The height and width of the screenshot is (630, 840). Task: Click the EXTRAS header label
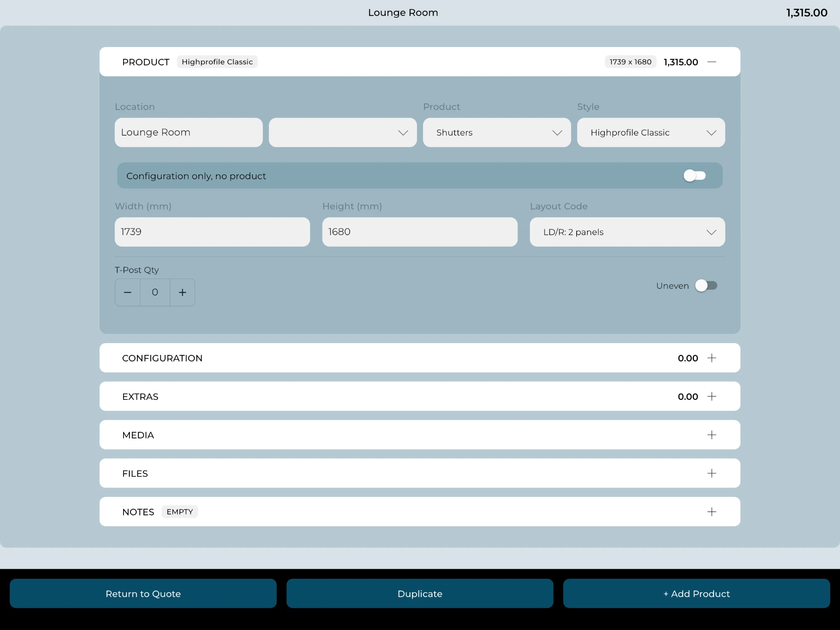[140, 396]
